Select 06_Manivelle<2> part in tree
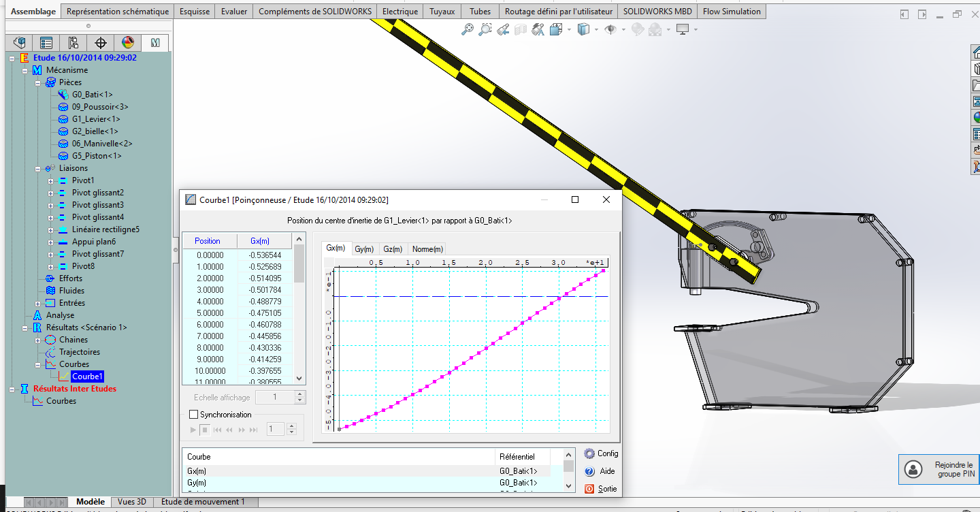Image resolution: width=980 pixels, height=512 pixels. (102, 144)
